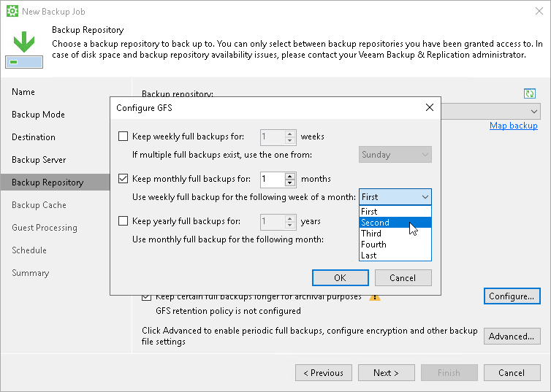Click the months number input field
The image size is (551, 392).
273,179
